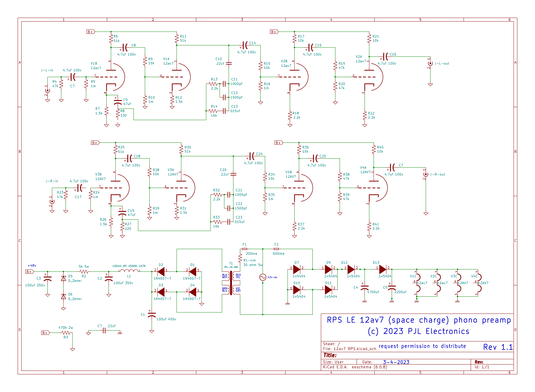Select the J-R-in input connector
Image resolution: width=535 pixels, height=392 pixels.
[52, 201]
